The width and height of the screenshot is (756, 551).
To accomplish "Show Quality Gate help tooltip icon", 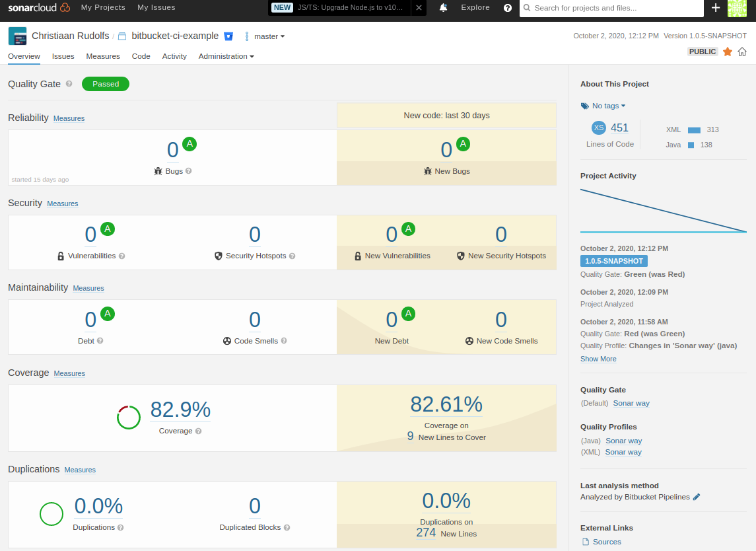I will (69, 84).
